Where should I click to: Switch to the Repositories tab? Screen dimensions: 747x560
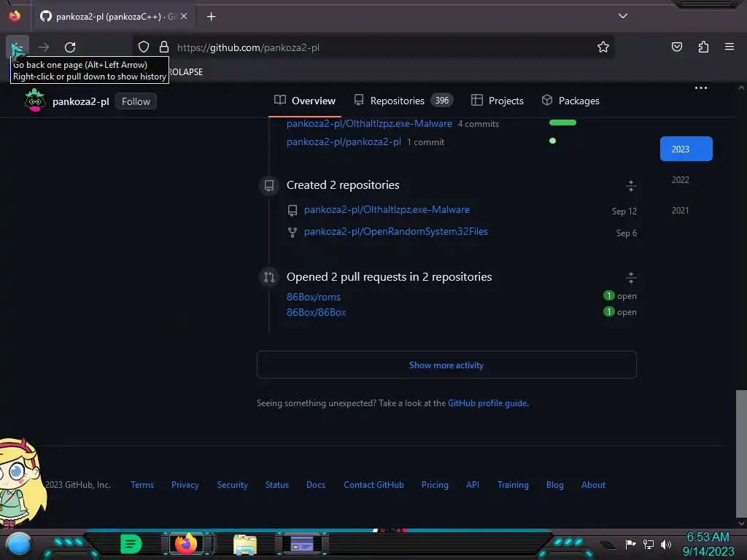(403, 101)
